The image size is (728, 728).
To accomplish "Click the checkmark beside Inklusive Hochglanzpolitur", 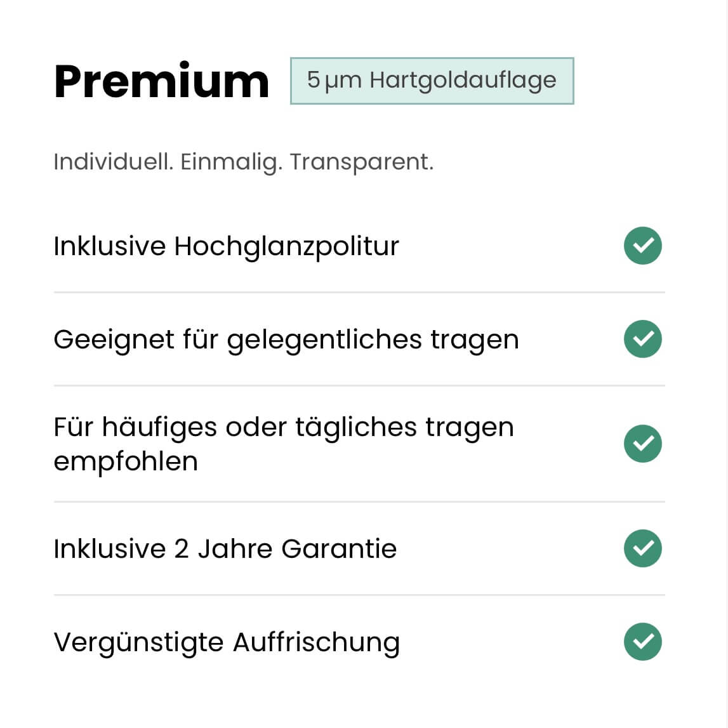I will (642, 246).
